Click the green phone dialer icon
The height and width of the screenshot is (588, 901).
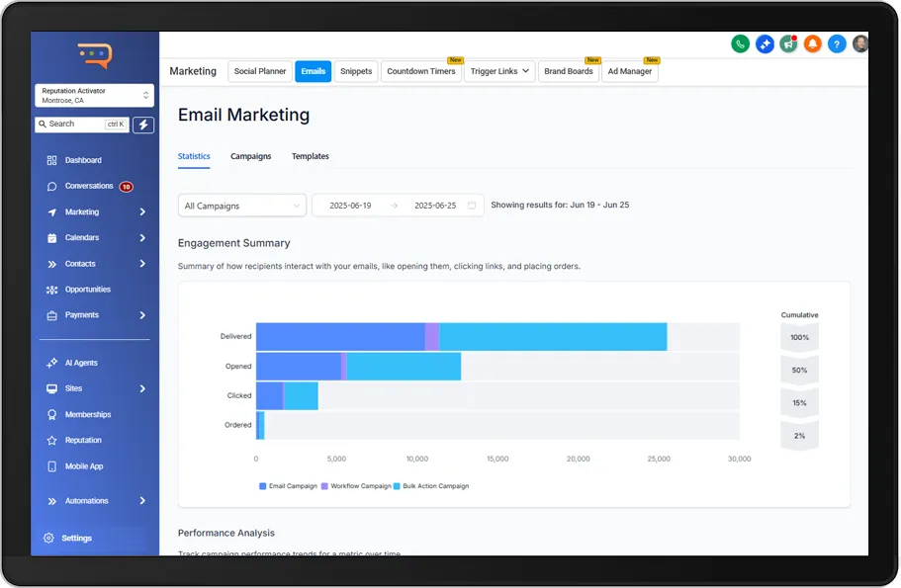coord(740,43)
